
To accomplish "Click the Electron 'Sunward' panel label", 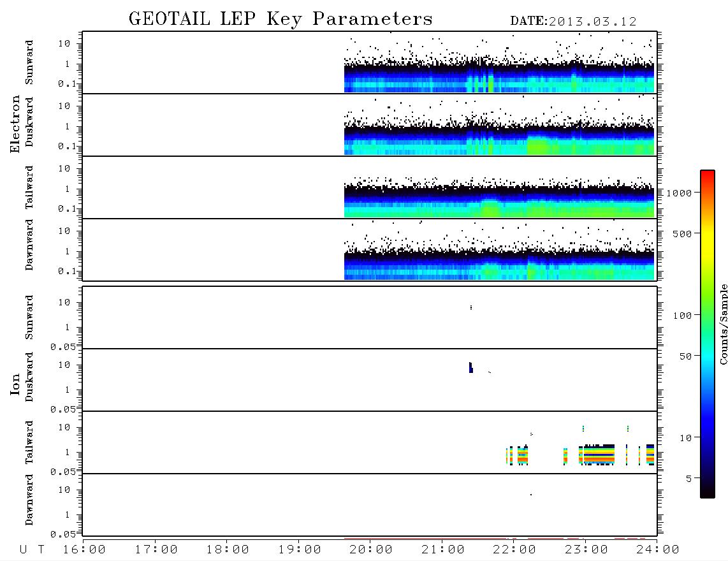I will [x=29, y=62].
